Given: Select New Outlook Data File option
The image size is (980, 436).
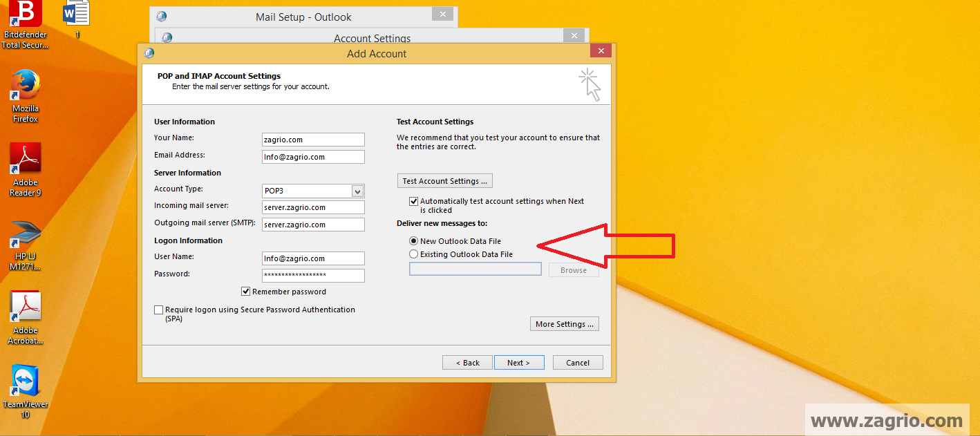Looking at the screenshot, I should [414, 241].
